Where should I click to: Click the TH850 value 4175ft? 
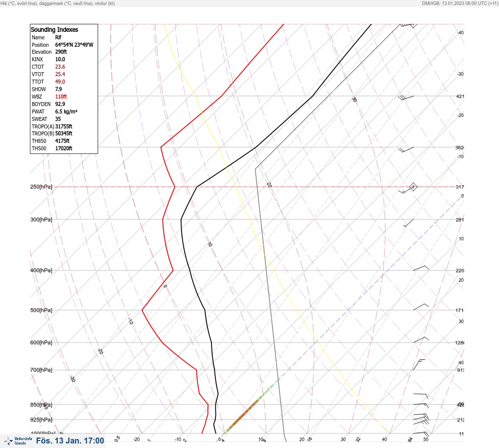[62, 141]
